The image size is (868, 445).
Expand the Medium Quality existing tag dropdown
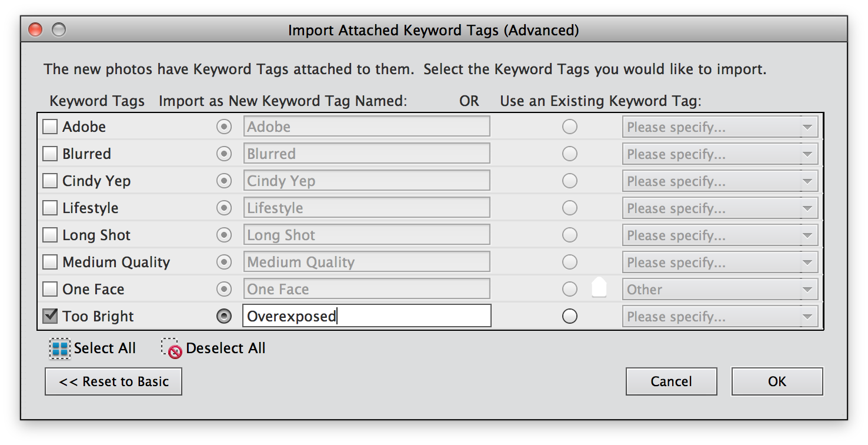coord(720,262)
